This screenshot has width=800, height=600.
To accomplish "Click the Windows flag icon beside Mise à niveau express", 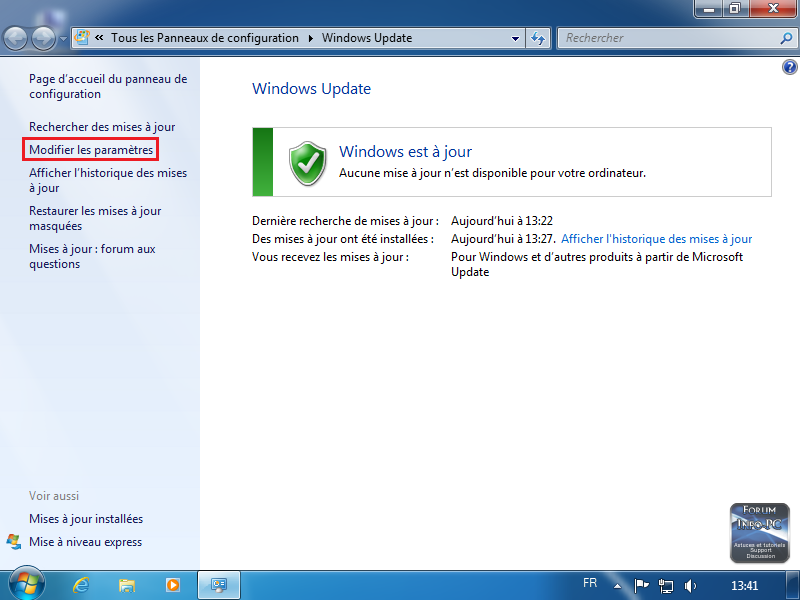I will (14, 542).
